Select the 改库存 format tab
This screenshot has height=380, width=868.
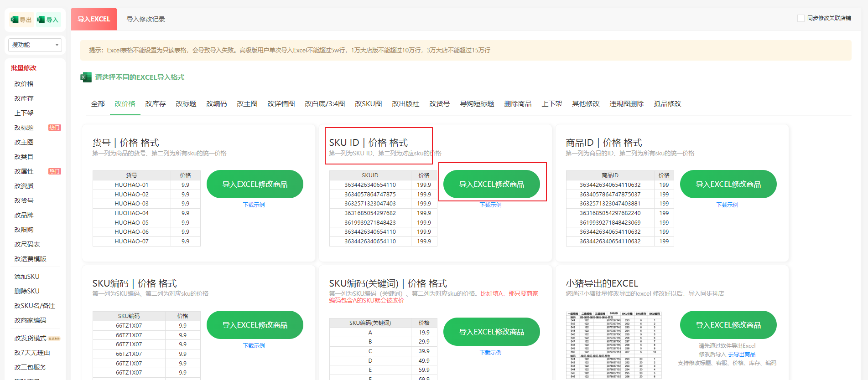coord(156,104)
